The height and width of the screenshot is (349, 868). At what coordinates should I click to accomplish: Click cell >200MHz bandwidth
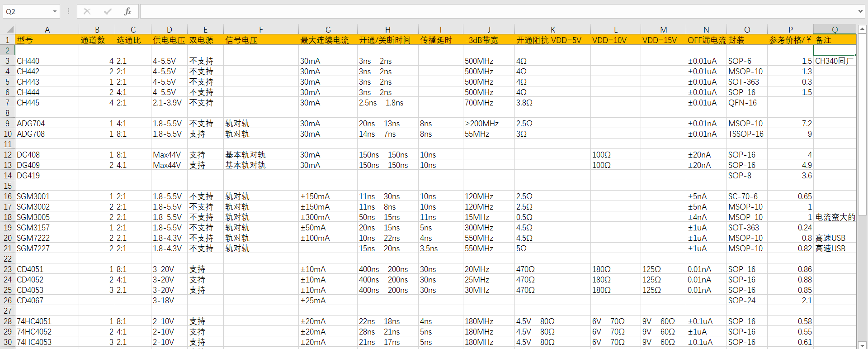489,123
